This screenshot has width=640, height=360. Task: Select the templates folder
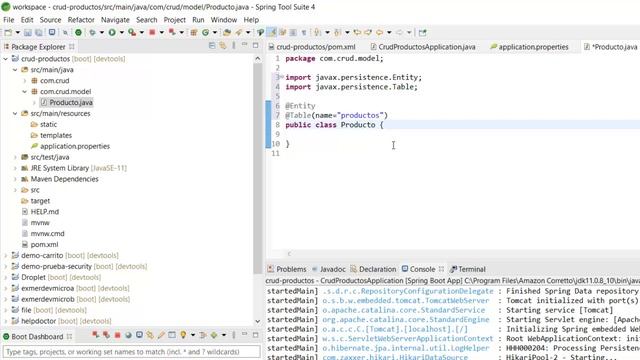tap(56, 136)
